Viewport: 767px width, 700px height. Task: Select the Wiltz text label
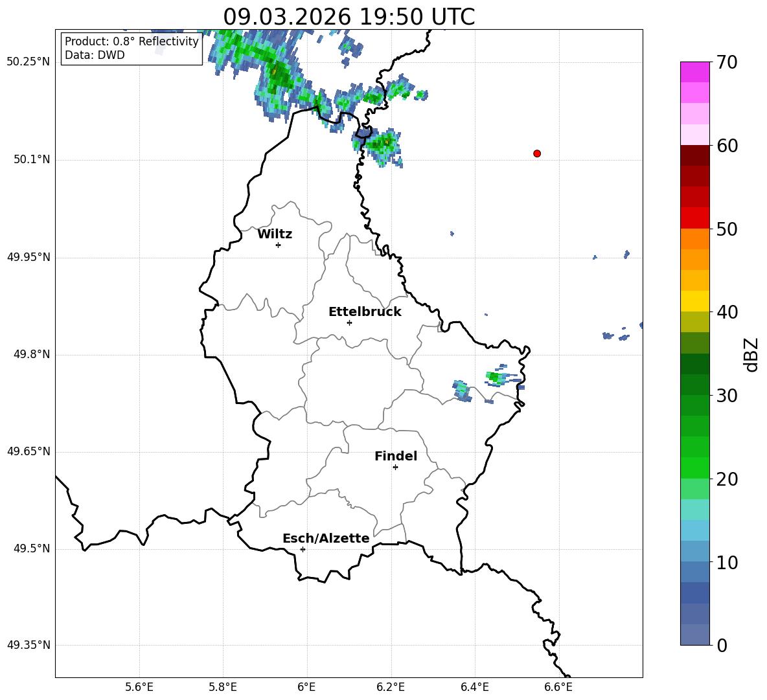[x=275, y=234]
